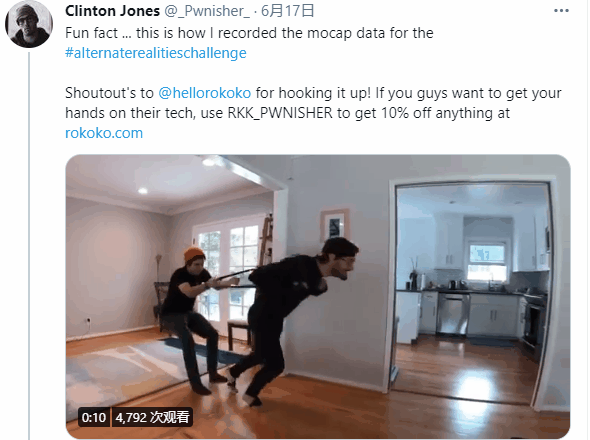
Task: Click the framed picture on the video wall
Action: coord(334,225)
